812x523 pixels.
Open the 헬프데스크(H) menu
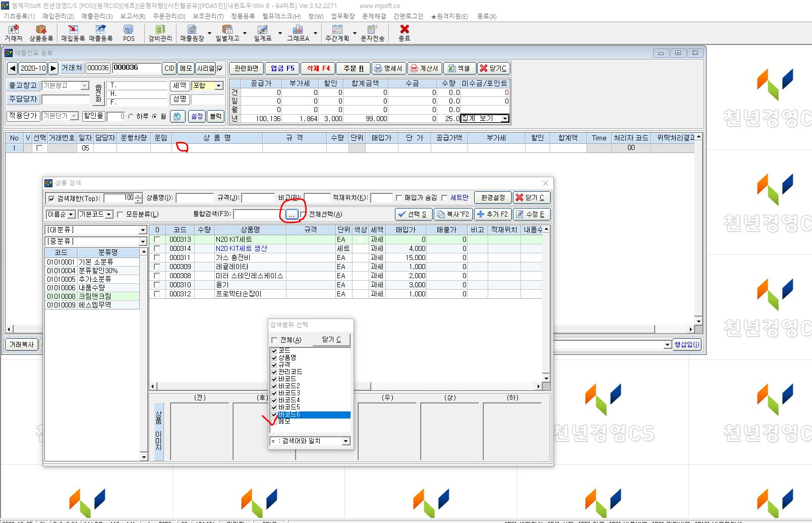[281, 16]
